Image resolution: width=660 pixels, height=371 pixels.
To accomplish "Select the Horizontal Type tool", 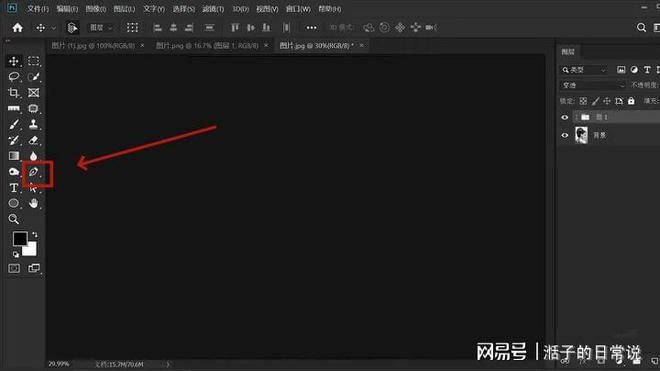I will pyautogui.click(x=13, y=188).
